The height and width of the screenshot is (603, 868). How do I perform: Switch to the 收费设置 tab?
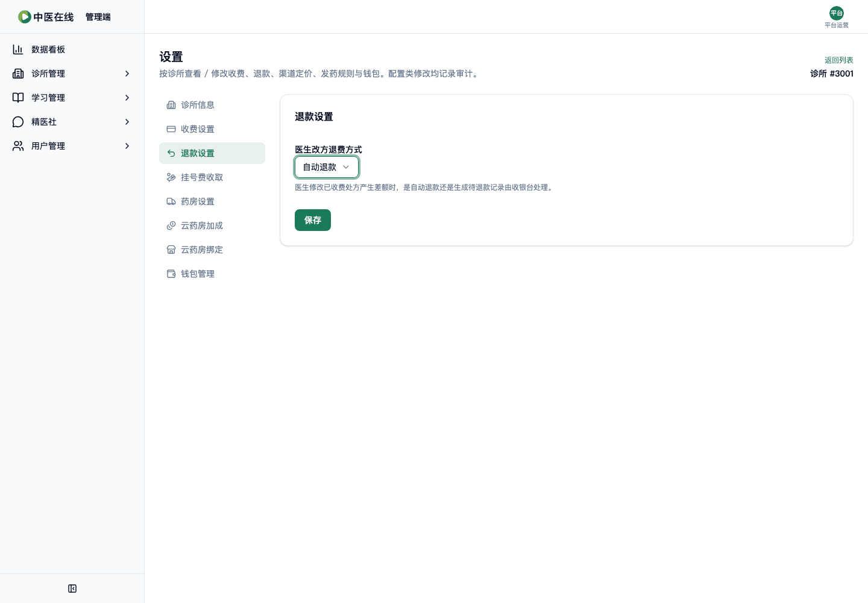click(212, 129)
